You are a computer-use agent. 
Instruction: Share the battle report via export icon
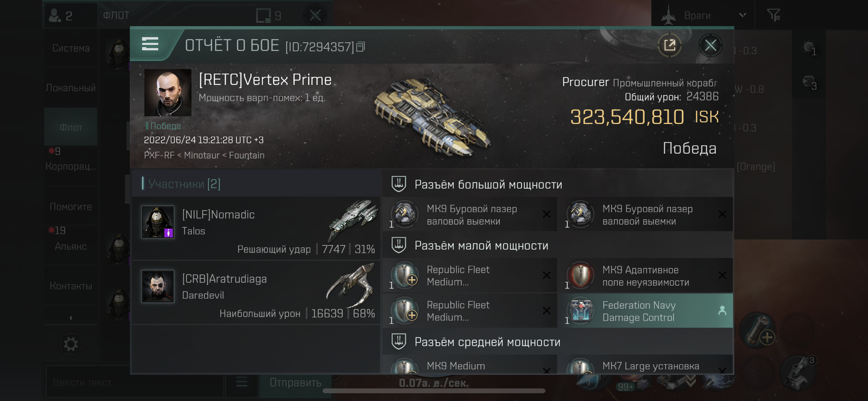669,45
